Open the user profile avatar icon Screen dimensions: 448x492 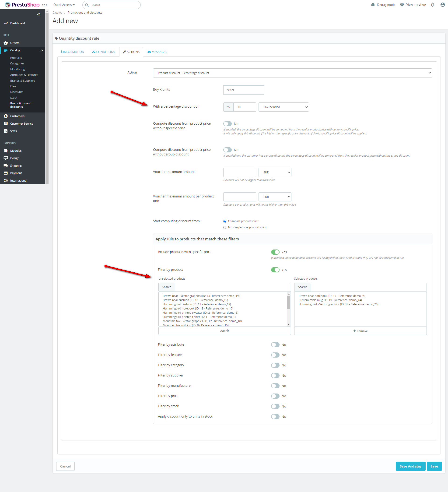[x=442, y=5]
